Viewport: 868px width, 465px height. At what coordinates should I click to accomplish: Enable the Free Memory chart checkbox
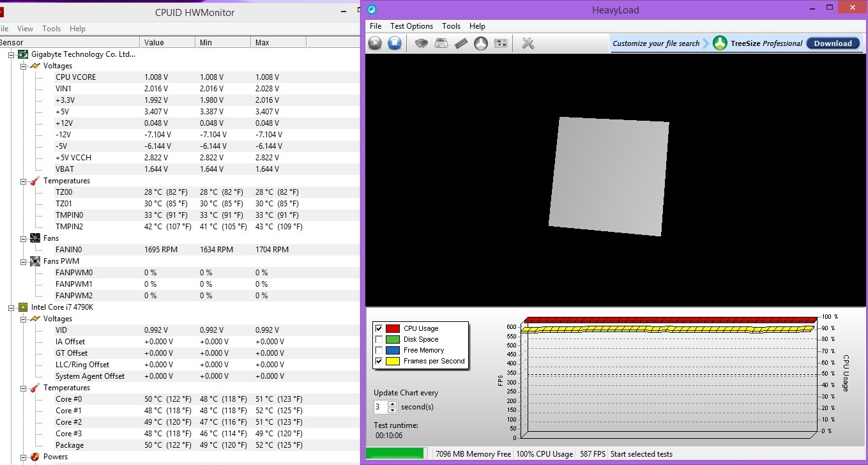coord(379,350)
